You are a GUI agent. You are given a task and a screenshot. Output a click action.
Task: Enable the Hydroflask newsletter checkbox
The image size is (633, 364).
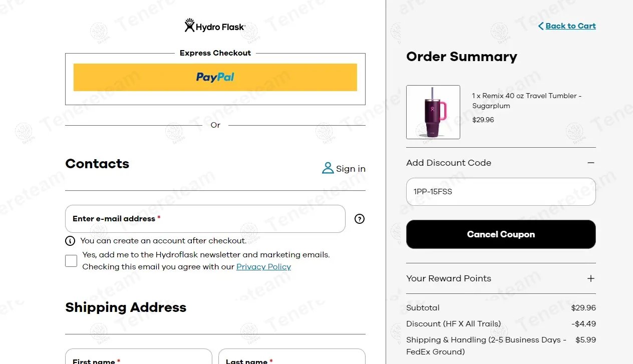(x=71, y=261)
